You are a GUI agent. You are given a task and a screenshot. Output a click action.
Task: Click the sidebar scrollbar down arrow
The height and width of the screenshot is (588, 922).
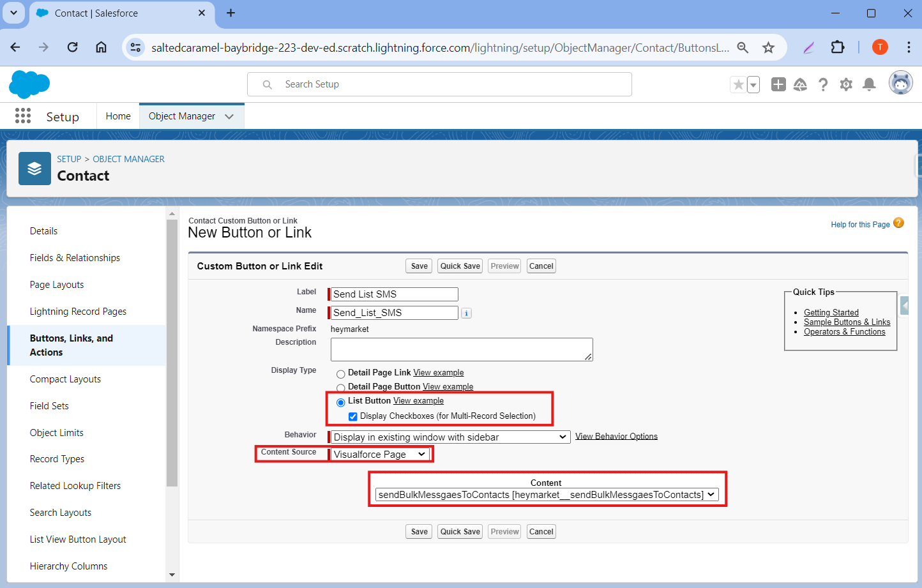click(172, 575)
